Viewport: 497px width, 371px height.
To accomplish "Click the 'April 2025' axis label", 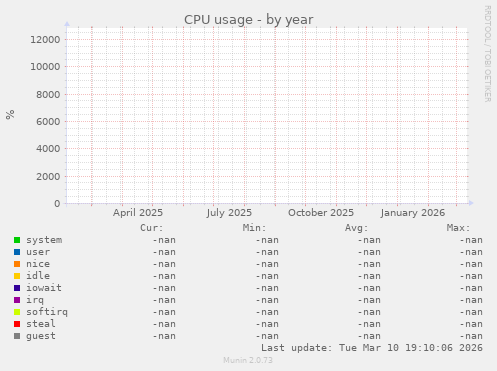I will [138, 213].
